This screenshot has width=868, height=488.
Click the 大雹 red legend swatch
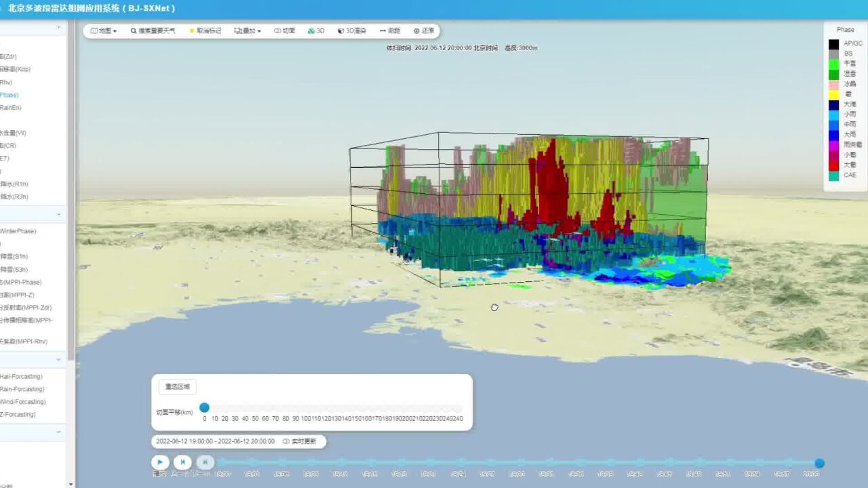[x=833, y=165]
